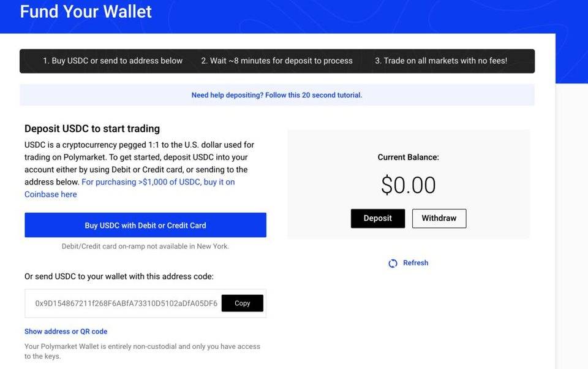Click the non-custodial Polymarket Wallet note

pos(142,351)
